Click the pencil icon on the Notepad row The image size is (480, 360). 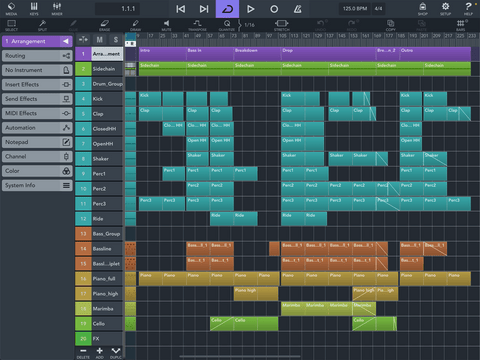click(x=66, y=142)
